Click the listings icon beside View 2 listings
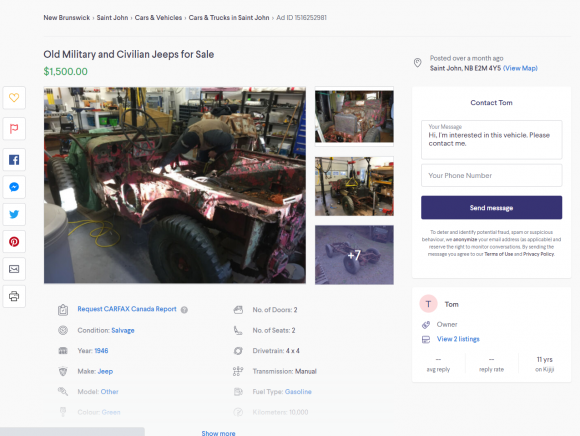Image resolution: width=580 pixels, height=436 pixels. [x=426, y=339]
